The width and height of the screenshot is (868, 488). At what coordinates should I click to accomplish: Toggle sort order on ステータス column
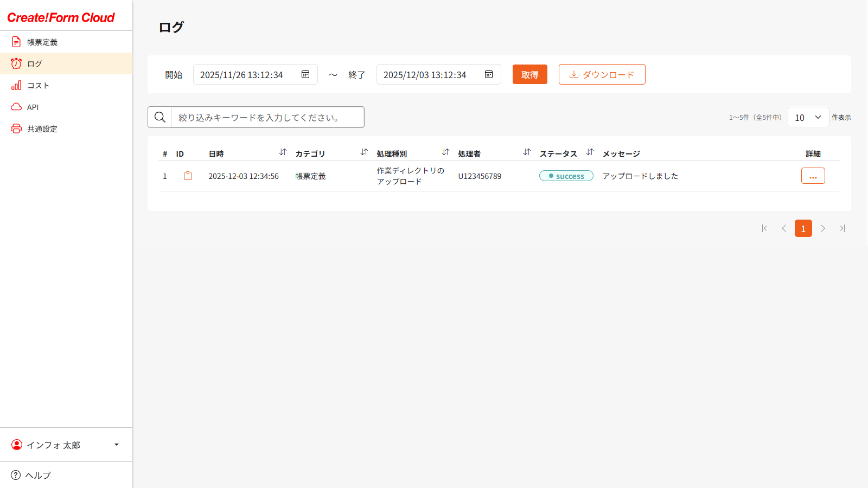pyautogui.click(x=590, y=152)
